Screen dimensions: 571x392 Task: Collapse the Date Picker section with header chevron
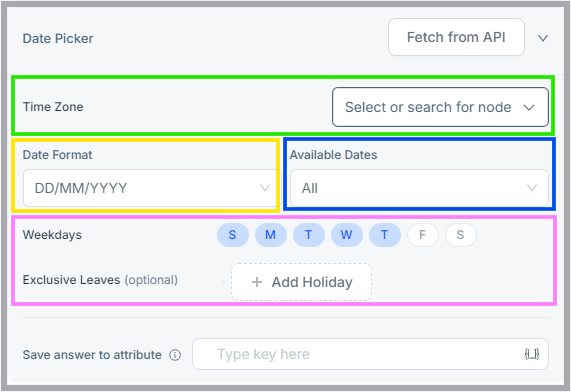coord(543,38)
